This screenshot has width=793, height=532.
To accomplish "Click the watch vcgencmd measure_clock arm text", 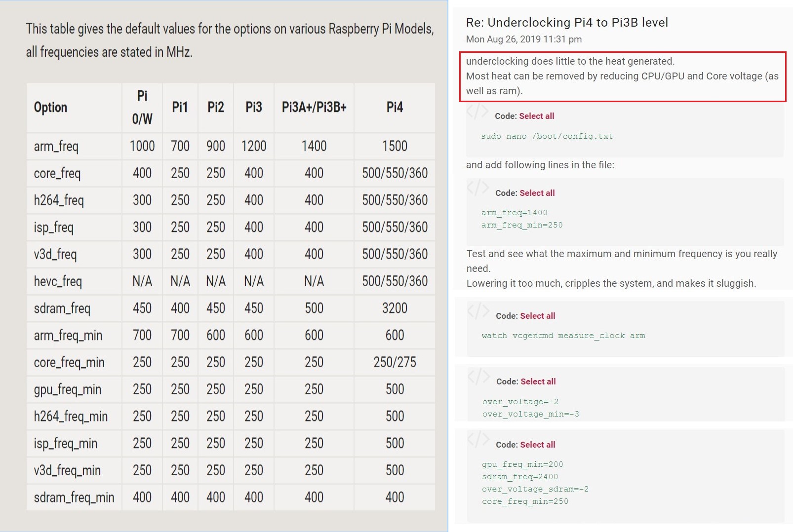I will pyautogui.click(x=563, y=336).
